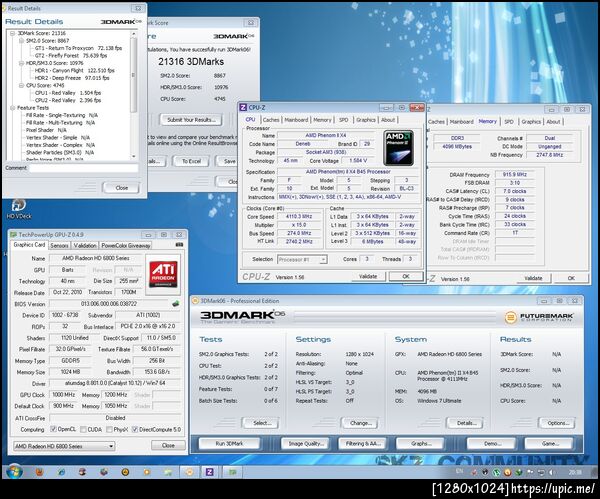The image size is (600, 499).
Task: Open the Caches tab in front CPU-Z
Action: click(271, 120)
